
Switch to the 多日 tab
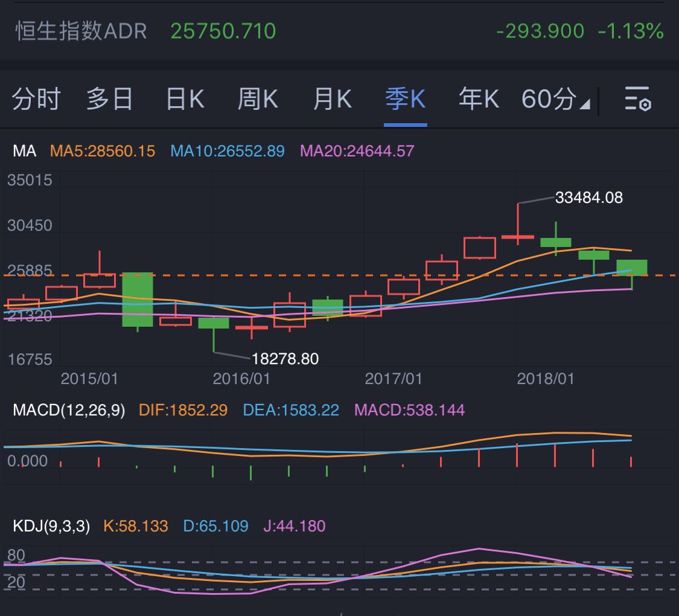click(110, 99)
